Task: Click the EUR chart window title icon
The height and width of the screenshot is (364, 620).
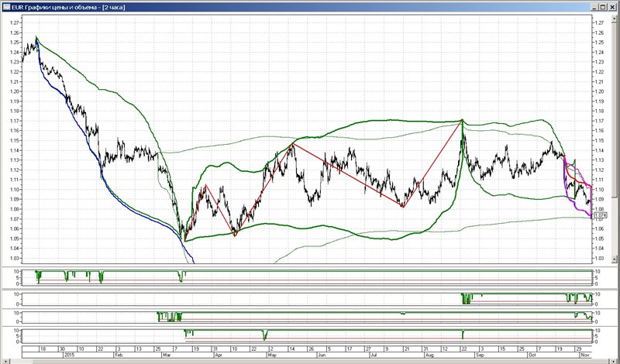Action: [x=7, y=7]
